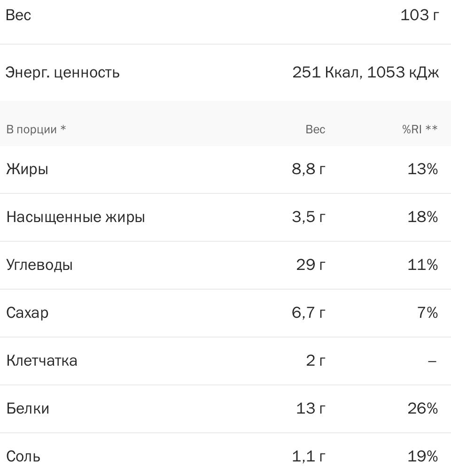The width and height of the screenshot is (451, 476).
Task: Click the Вес column header
Action: (x=315, y=129)
